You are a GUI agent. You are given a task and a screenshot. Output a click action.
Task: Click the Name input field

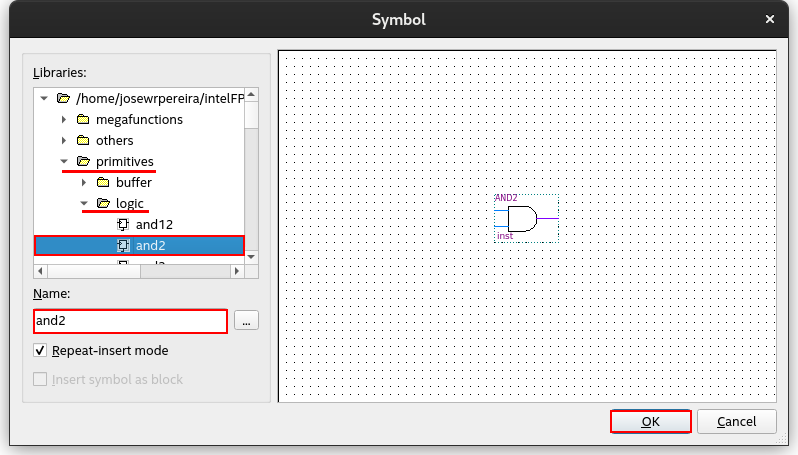[130, 321]
